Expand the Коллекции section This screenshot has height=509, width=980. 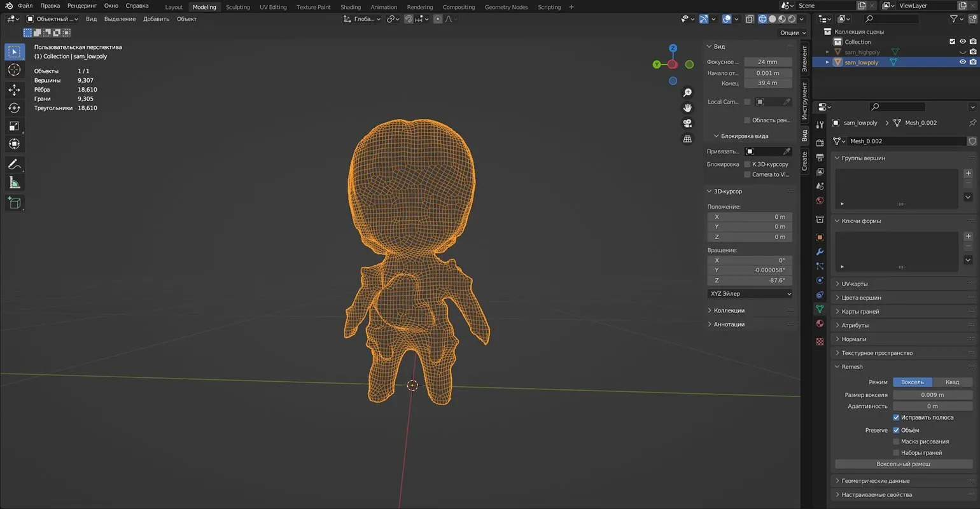(729, 310)
